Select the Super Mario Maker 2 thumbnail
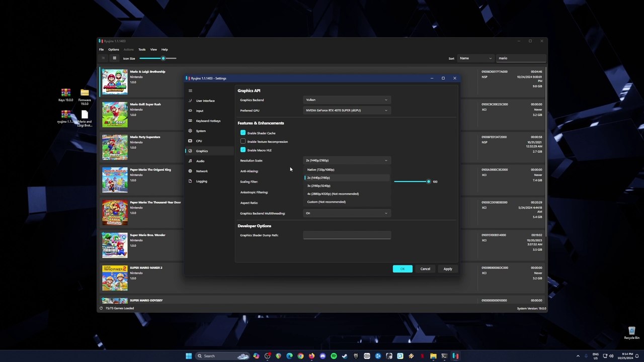This screenshot has height=362, width=644. pyautogui.click(x=115, y=278)
